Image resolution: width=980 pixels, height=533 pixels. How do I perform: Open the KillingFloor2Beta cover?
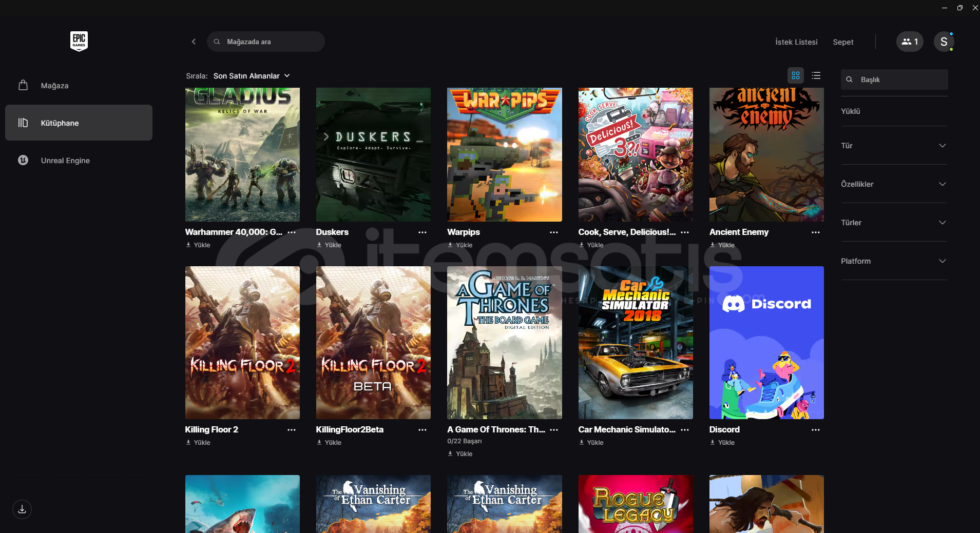tap(373, 343)
